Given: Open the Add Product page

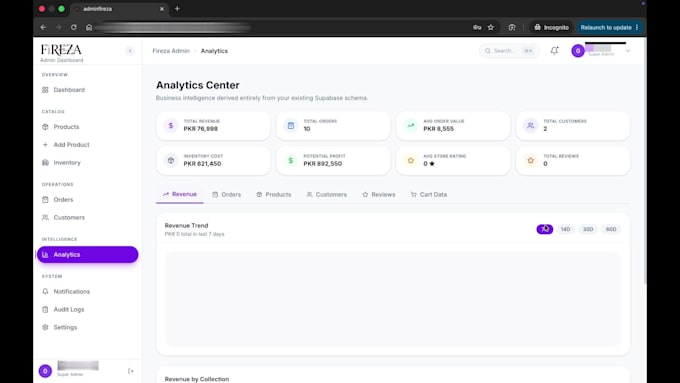Looking at the screenshot, I should [87, 144].
